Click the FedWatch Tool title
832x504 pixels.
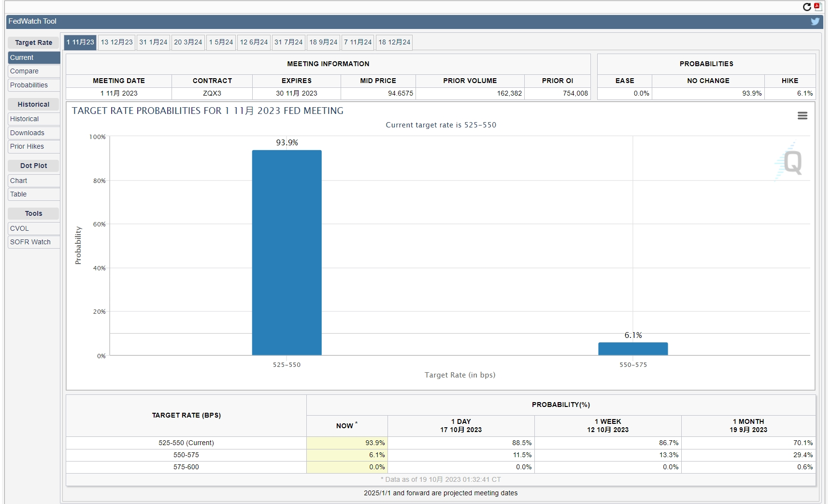[32, 21]
